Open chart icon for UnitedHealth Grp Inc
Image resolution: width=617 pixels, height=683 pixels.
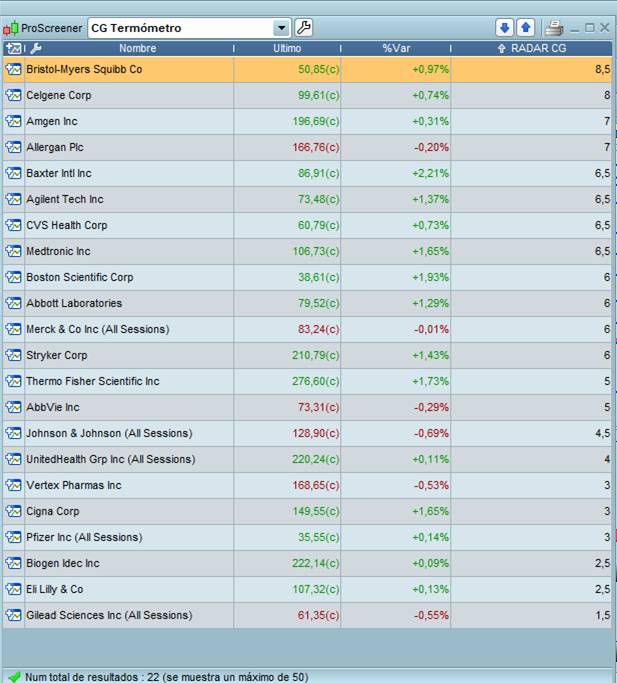14,459
